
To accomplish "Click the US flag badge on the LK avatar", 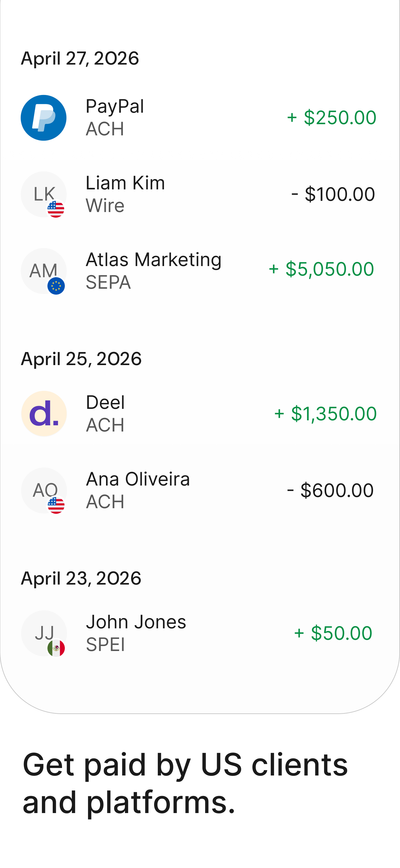I will (56, 209).
